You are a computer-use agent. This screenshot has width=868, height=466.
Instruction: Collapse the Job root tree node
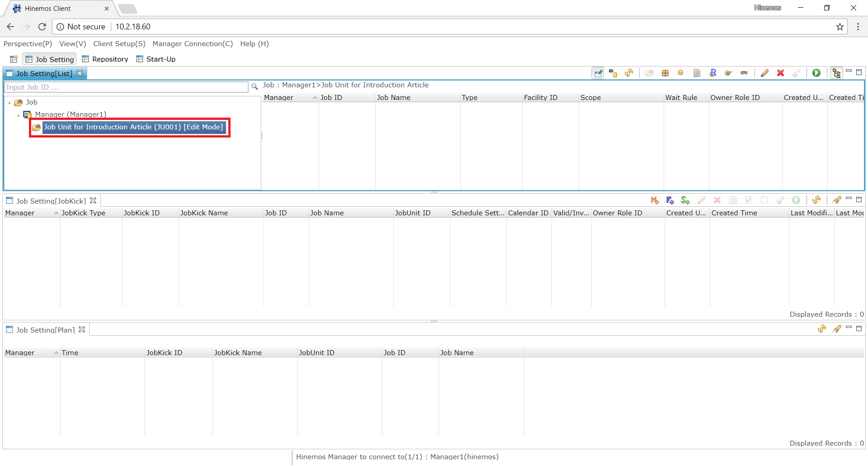9,103
